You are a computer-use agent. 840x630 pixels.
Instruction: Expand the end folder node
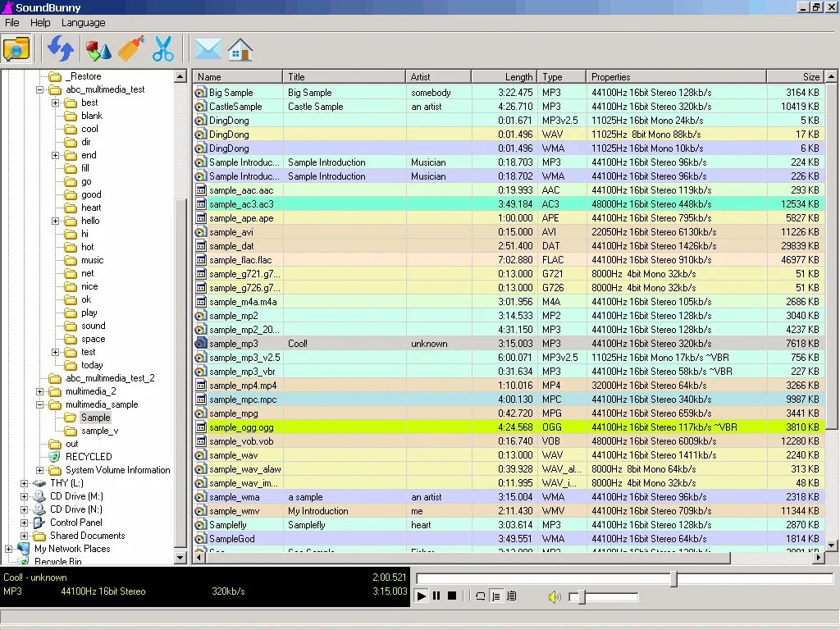[55, 155]
